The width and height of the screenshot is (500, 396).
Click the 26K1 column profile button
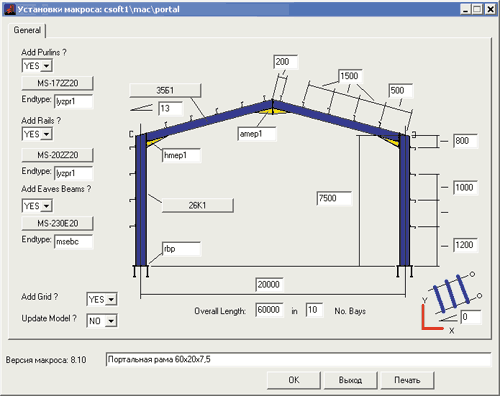197,205
